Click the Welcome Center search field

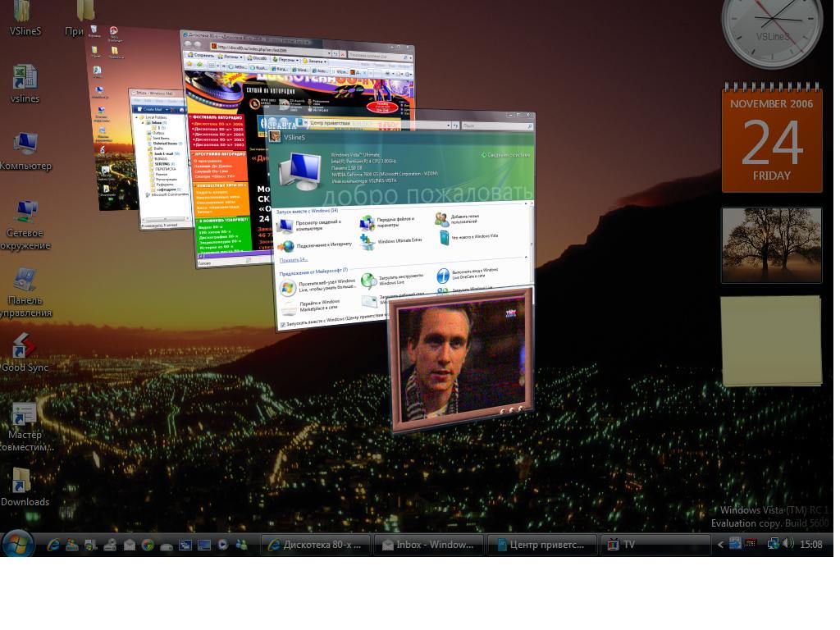click(496, 126)
